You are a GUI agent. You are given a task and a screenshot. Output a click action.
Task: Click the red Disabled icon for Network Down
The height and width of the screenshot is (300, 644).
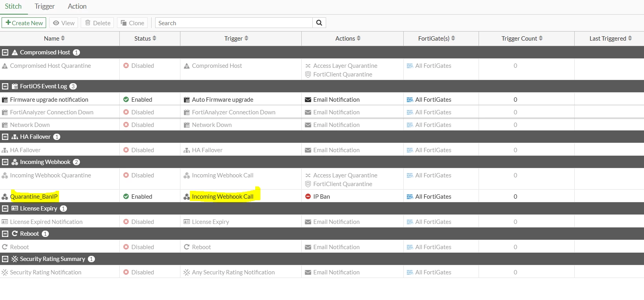tap(126, 125)
